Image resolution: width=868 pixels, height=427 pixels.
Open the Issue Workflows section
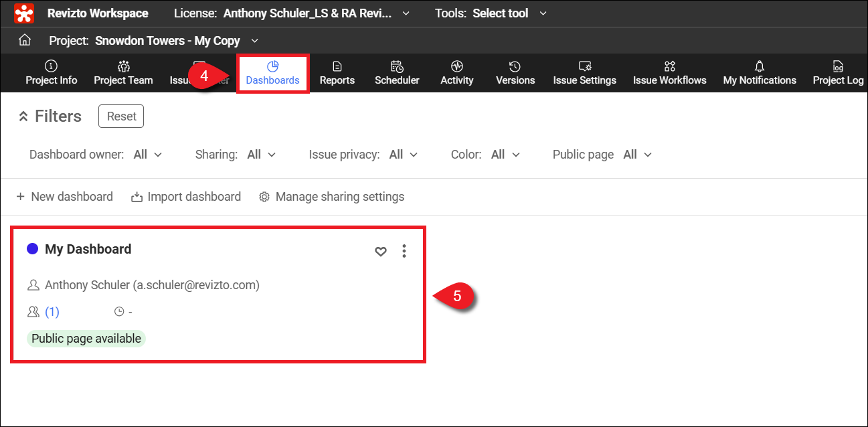click(x=669, y=73)
